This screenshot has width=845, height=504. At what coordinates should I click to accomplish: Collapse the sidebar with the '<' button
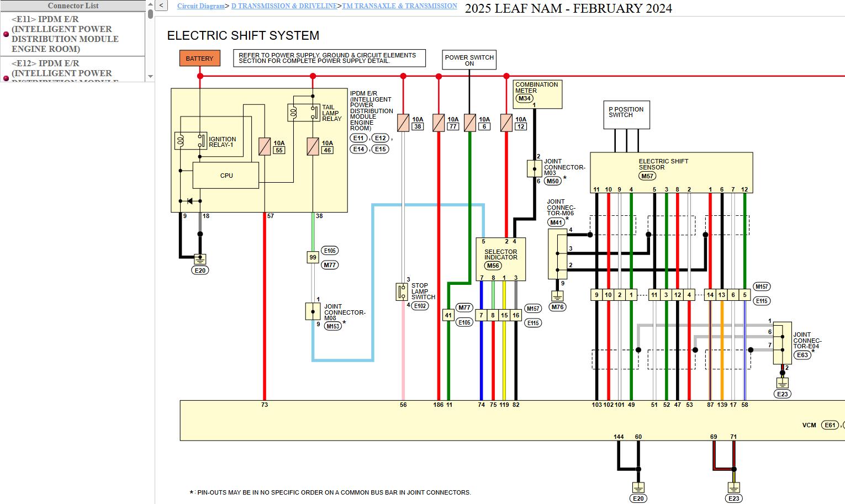(161, 6)
